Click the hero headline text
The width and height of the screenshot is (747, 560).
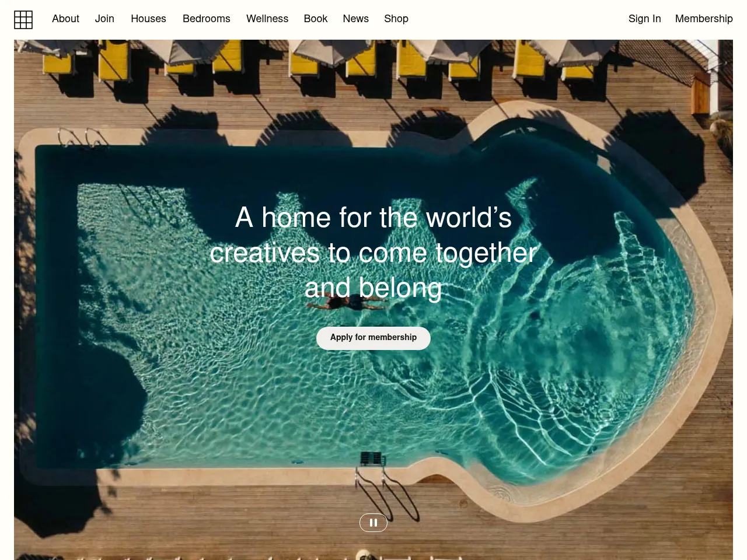pos(373,253)
